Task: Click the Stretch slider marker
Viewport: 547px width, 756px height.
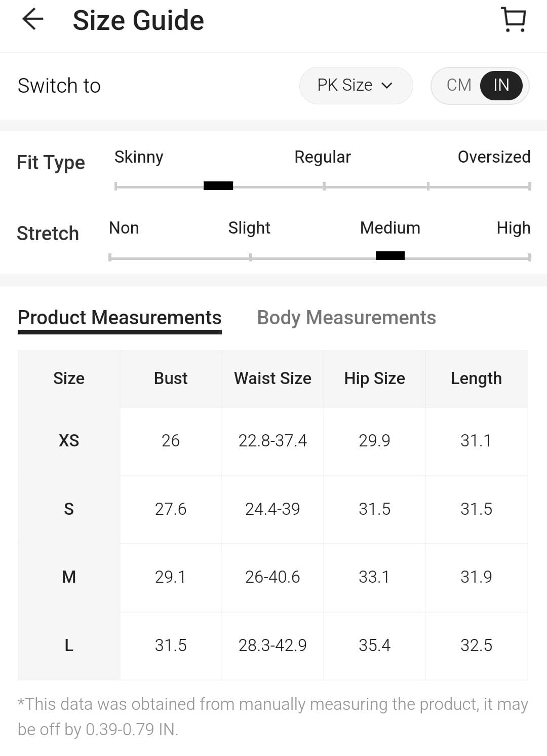Action: pos(390,256)
